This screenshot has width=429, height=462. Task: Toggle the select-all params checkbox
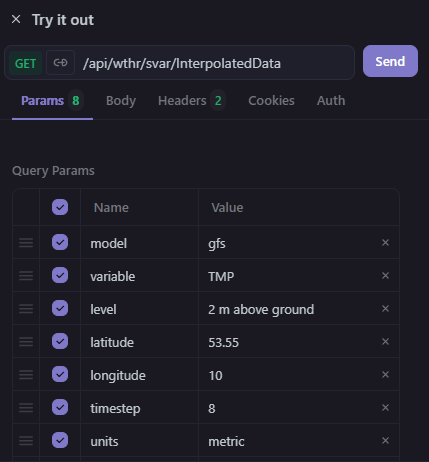[x=60, y=207]
